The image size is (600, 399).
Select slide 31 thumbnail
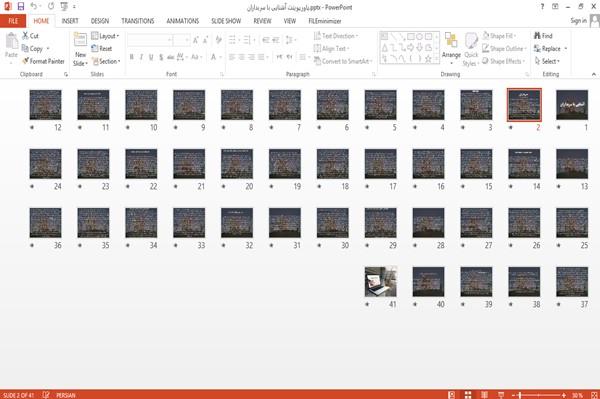coord(285,223)
